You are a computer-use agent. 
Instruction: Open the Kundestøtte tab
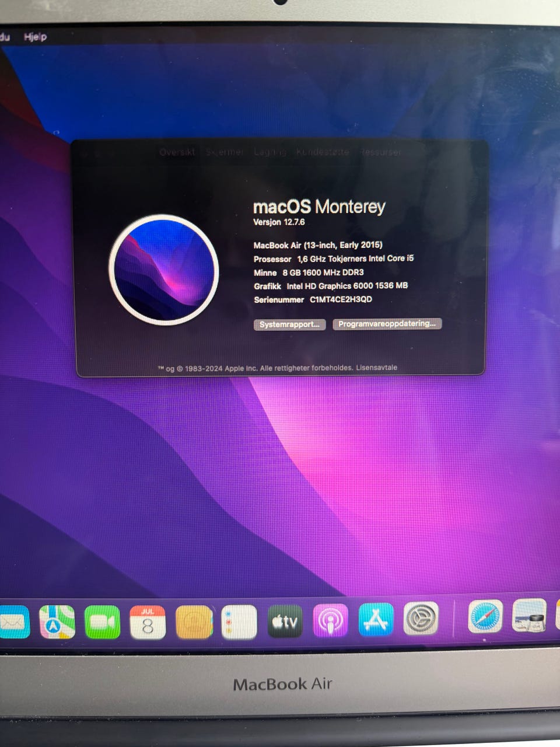click(x=323, y=152)
